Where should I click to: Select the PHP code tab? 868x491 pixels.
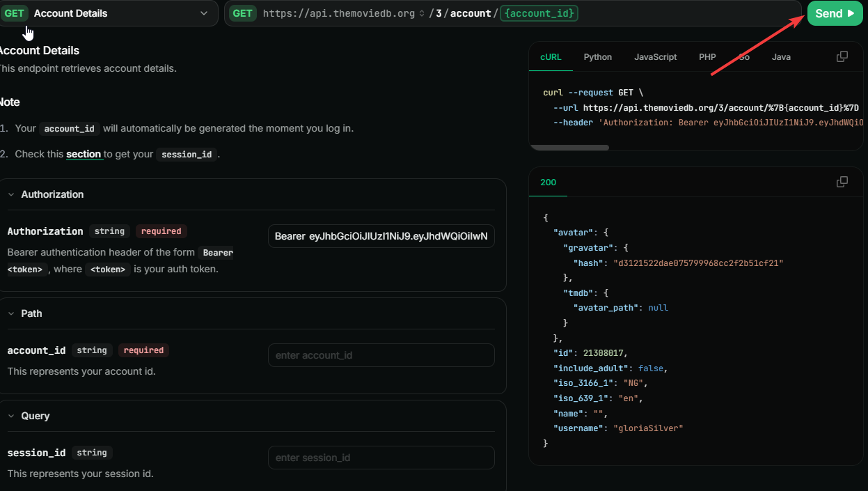pos(707,57)
